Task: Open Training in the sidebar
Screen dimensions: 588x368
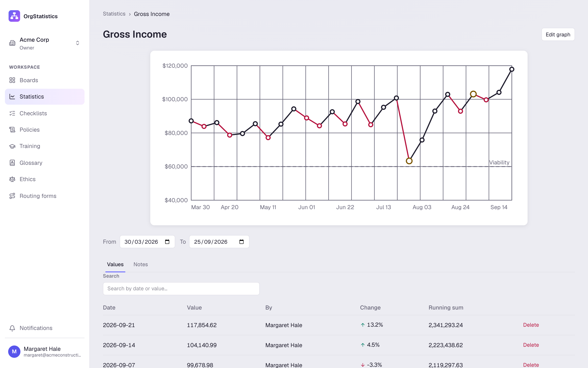Action: (x=45, y=146)
